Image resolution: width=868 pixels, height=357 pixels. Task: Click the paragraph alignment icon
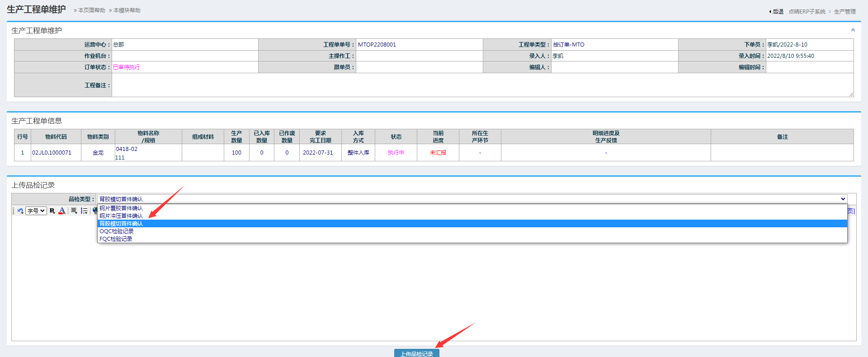click(74, 211)
